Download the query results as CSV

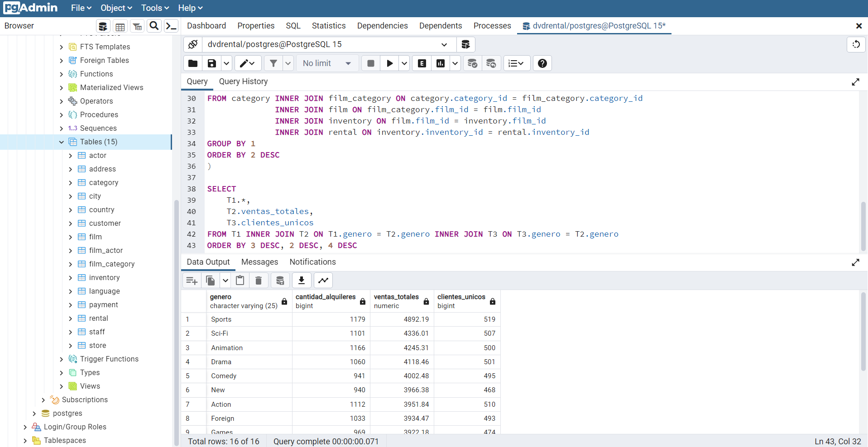click(x=301, y=280)
